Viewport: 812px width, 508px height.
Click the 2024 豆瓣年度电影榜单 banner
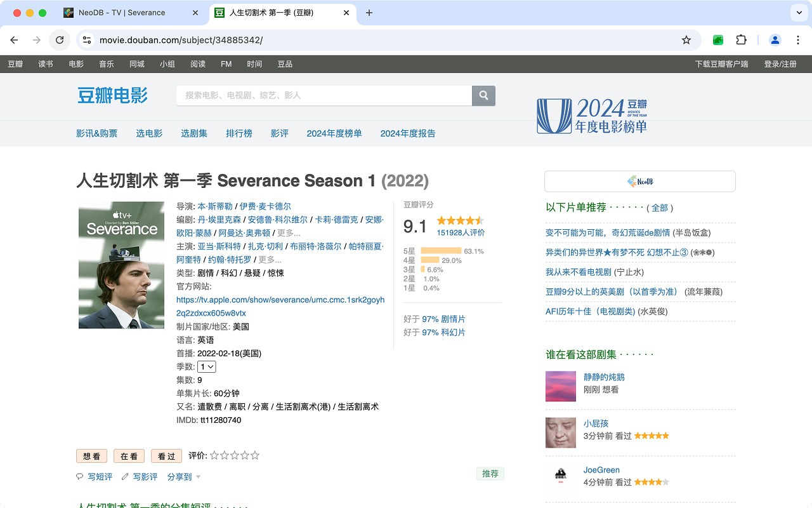tap(592, 116)
